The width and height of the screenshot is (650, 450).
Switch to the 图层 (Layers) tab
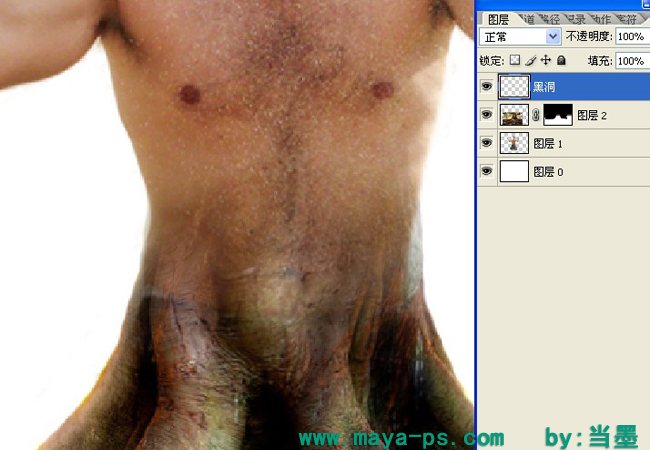[498, 19]
